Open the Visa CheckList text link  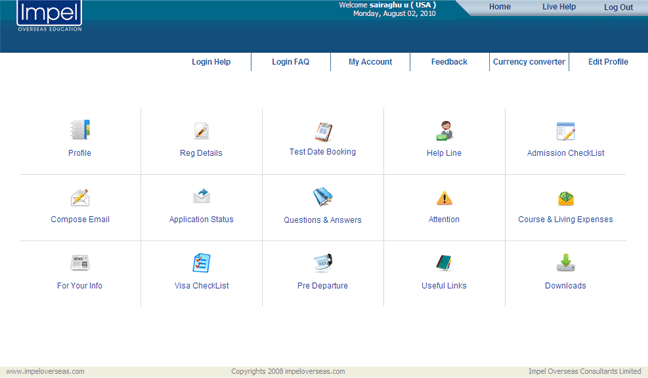click(x=202, y=285)
